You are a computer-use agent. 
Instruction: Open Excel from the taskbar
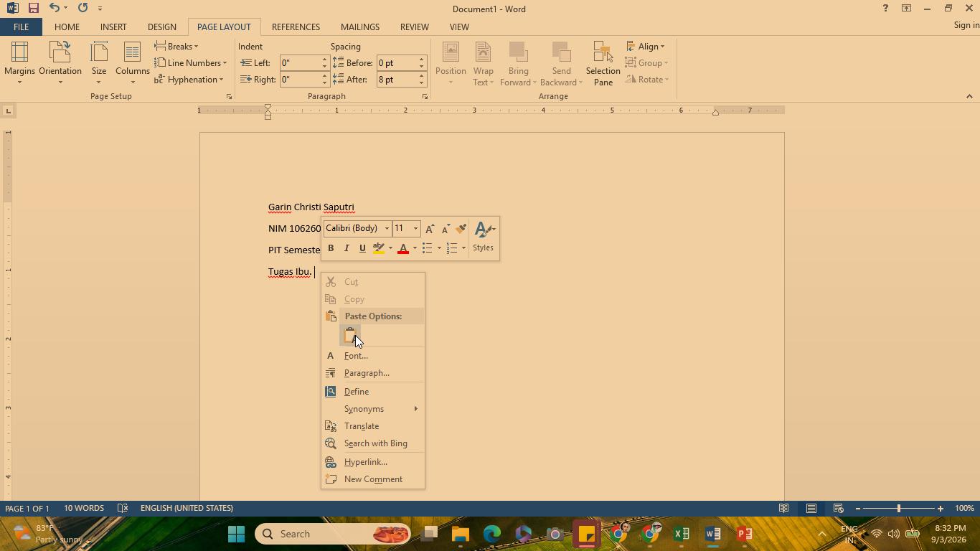tap(682, 534)
